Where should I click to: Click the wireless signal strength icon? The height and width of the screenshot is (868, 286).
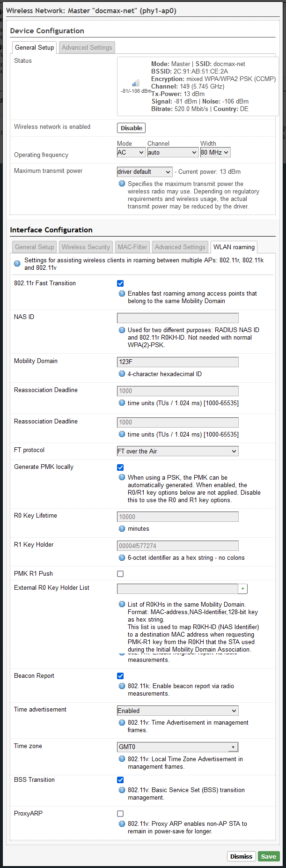(x=135, y=82)
